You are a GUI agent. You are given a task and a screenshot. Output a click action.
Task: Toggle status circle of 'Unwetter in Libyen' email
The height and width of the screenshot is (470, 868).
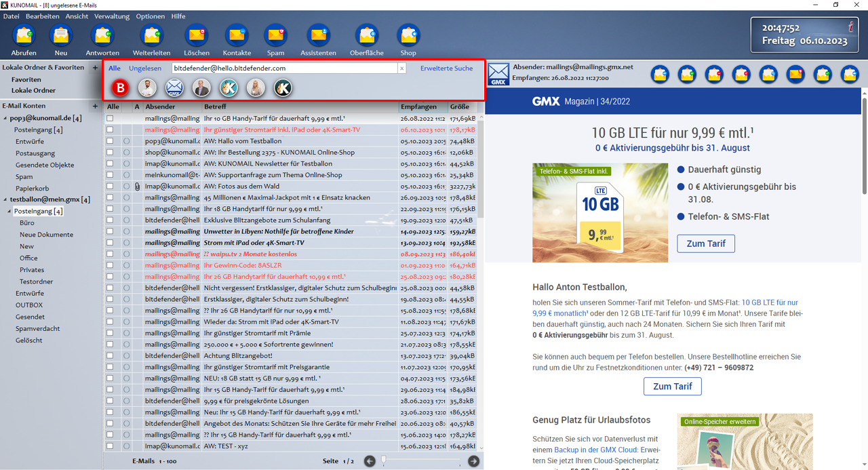tap(126, 231)
